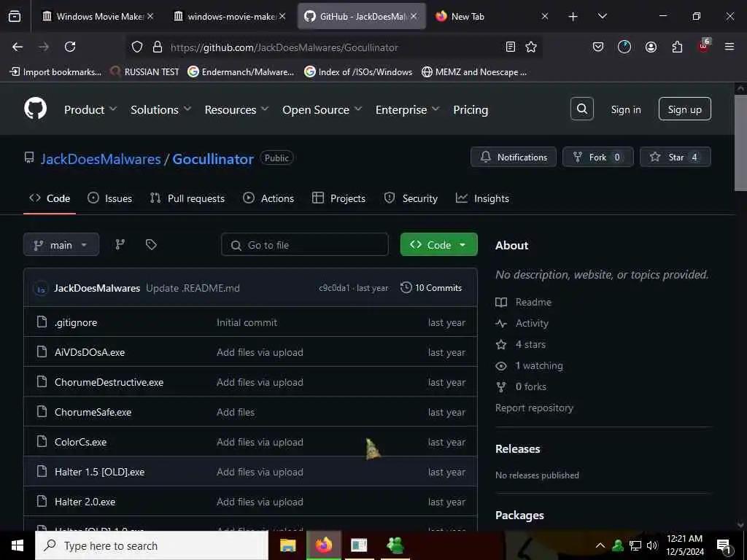Open Pocket save icon in toolbar
Image resolution: width=747 pixels, height=560 pixels.
(598, 47)
